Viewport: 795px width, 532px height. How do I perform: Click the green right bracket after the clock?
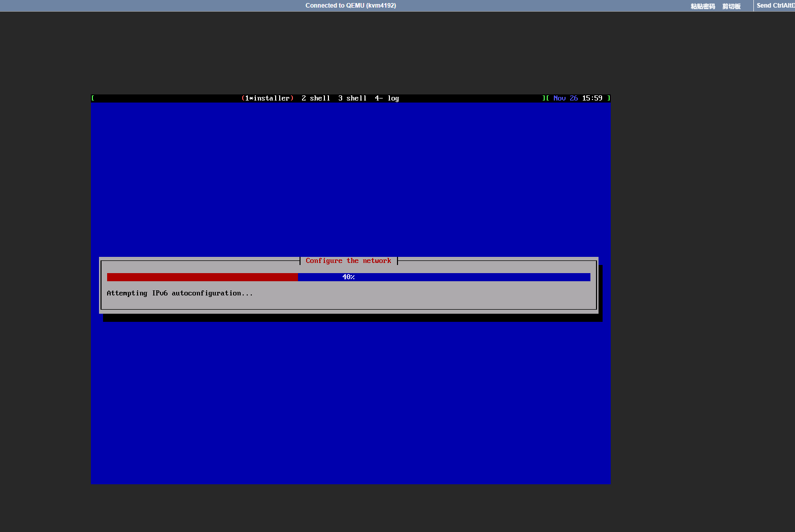[x=608, y=98]
